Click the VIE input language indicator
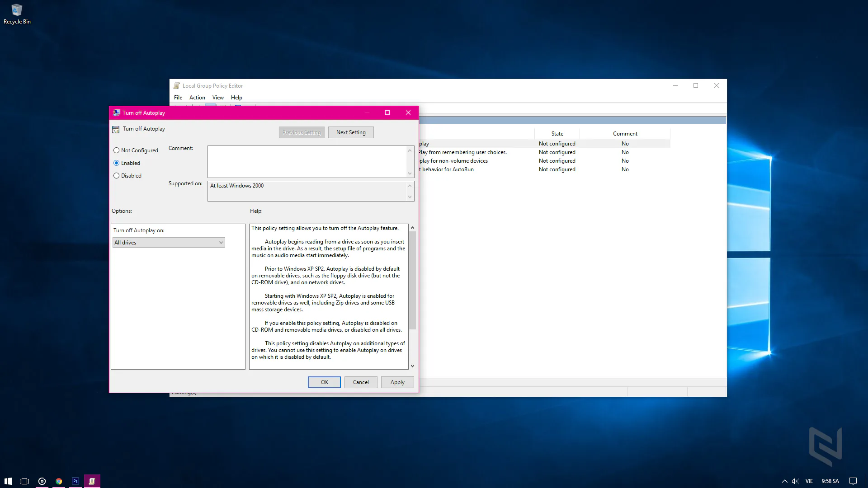The image size is (868, 488). click(x=809, y=481)
